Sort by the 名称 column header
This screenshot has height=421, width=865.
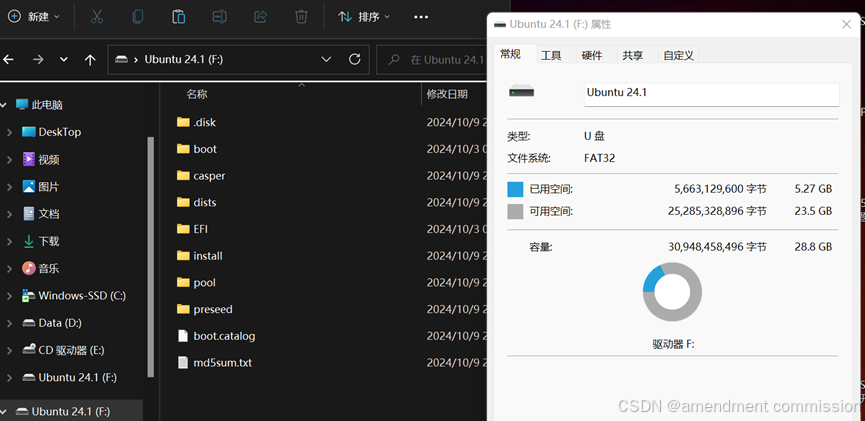pyautogui.click(x=197, y=94)
